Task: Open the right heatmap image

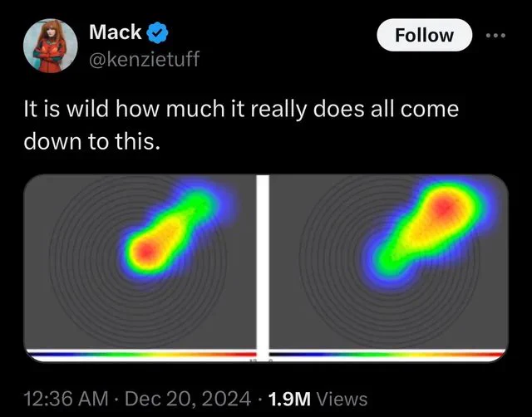Action: [388, 267]
